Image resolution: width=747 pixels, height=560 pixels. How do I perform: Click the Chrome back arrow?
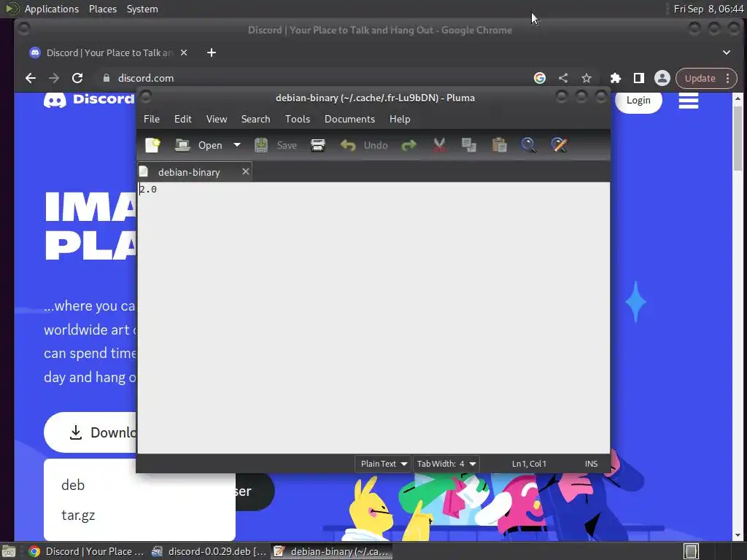point(31,78)
